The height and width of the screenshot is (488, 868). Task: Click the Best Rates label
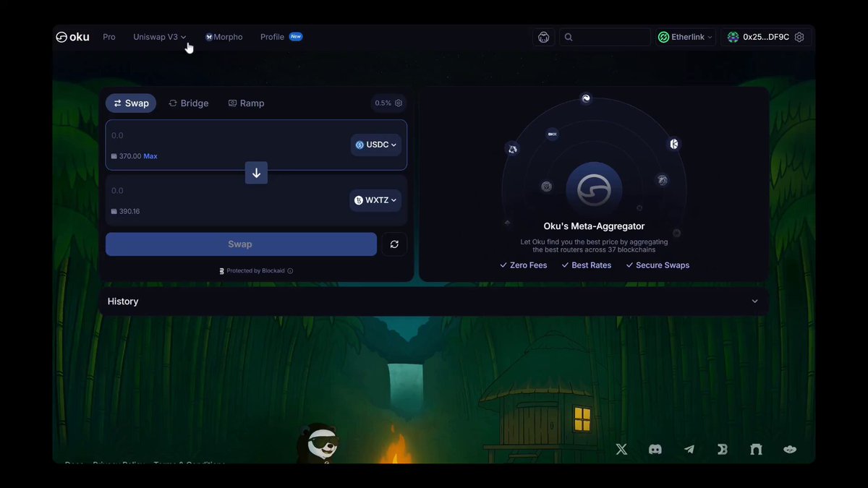(591, 265)
